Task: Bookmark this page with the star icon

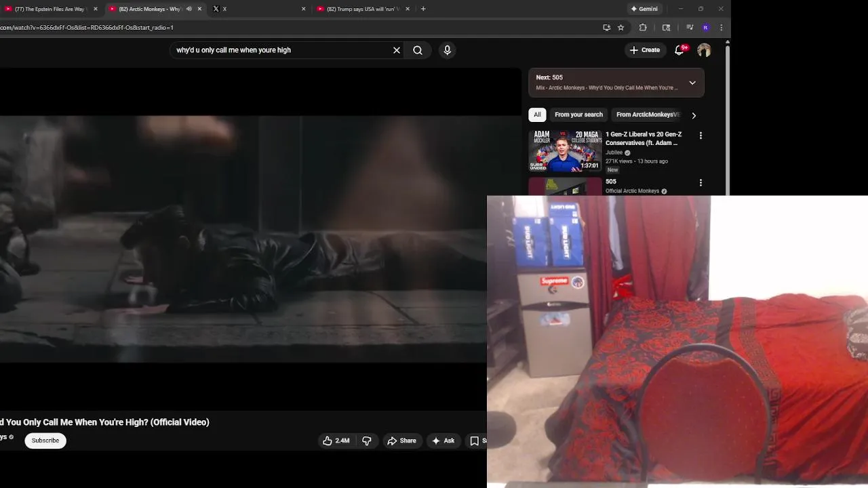Action: 620,28
